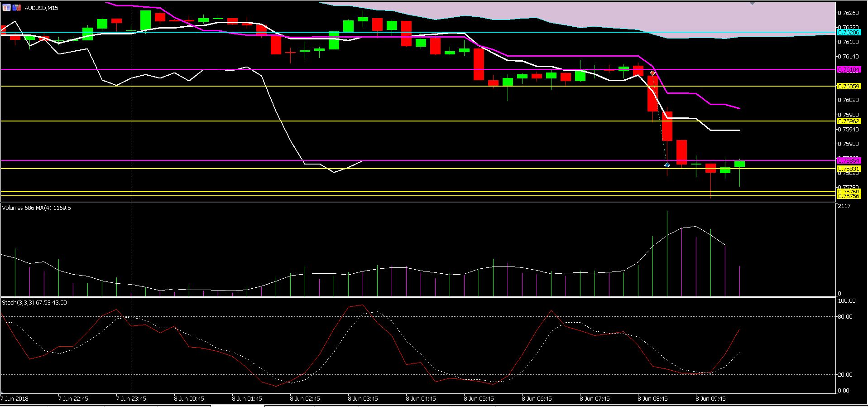
Task: Click the Volumes 686 MA(4) indicator label
Action: 37,208
